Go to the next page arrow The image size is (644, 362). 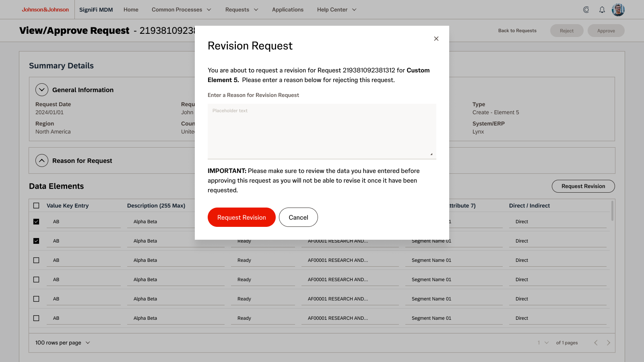[608, 343]
